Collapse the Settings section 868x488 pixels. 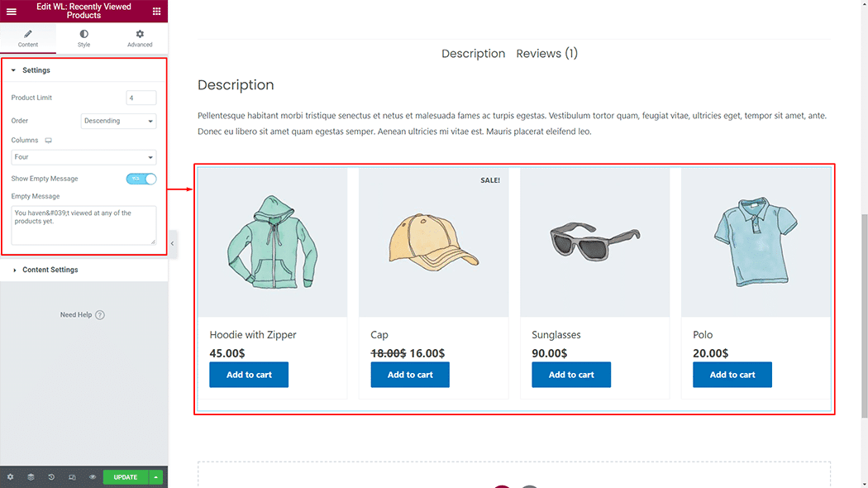[36, 70]
